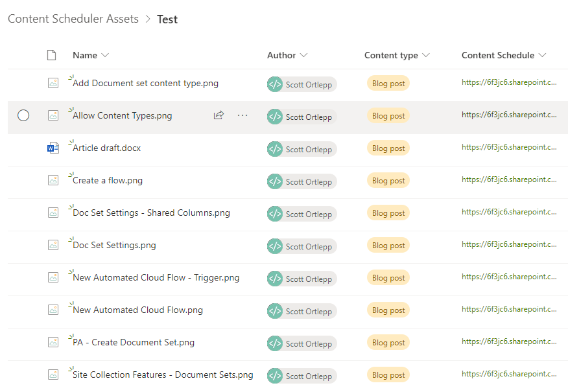This screenshot has width=568, height=392.
Task: Open PA - Create Document Set.png
Action: (x=134, y=342)
